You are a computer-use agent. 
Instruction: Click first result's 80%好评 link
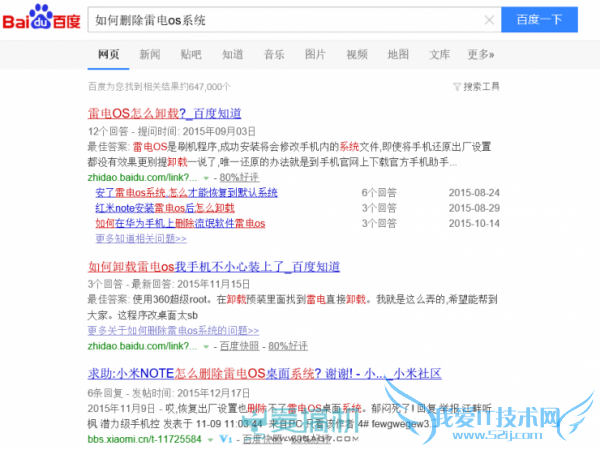click(240, 178)
